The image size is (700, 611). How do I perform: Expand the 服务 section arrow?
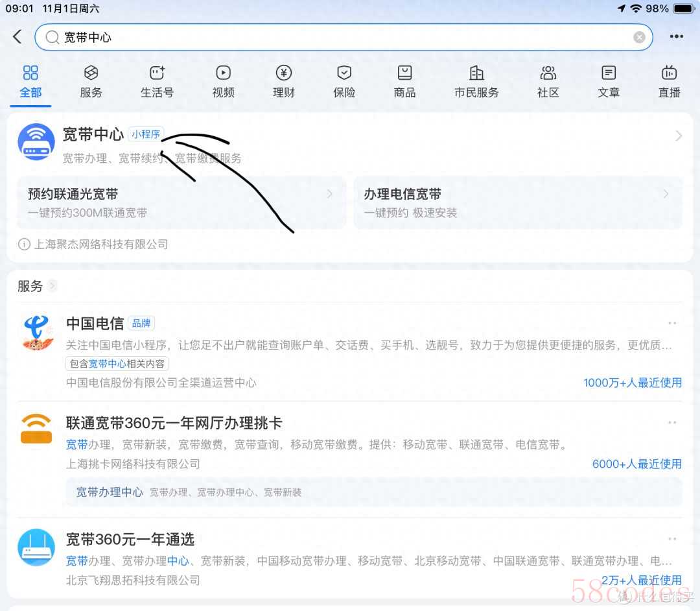[52, 286]
